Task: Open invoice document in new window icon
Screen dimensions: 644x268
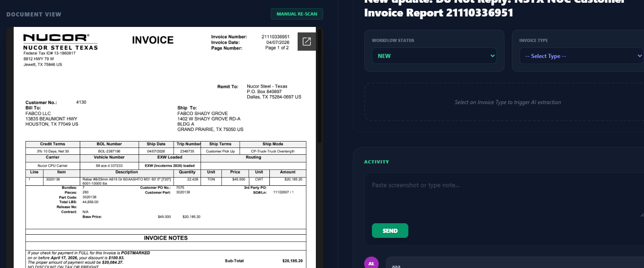Action: click(x=307, y=42)
